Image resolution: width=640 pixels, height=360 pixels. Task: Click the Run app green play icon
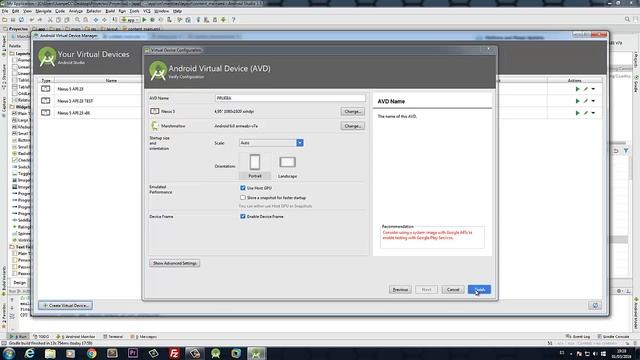click(x=144, y=20)
